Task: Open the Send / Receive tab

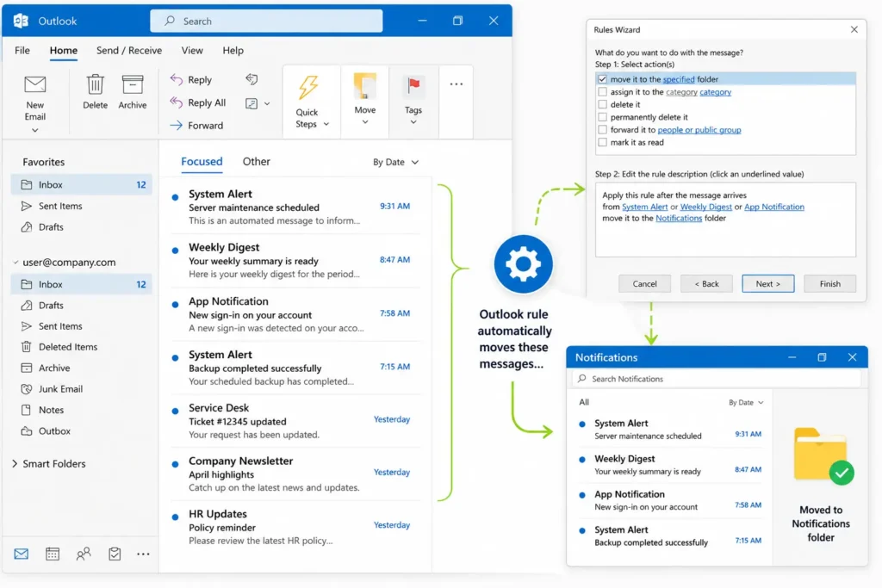Action: 129,51
